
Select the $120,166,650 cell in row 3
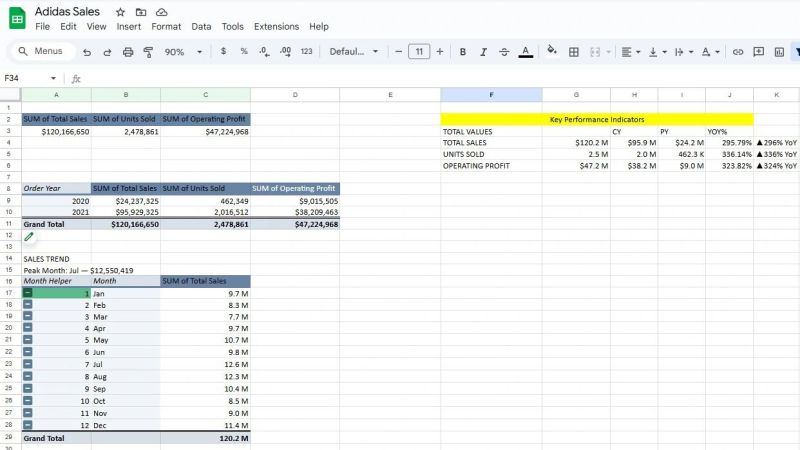[x=56, y=132]
